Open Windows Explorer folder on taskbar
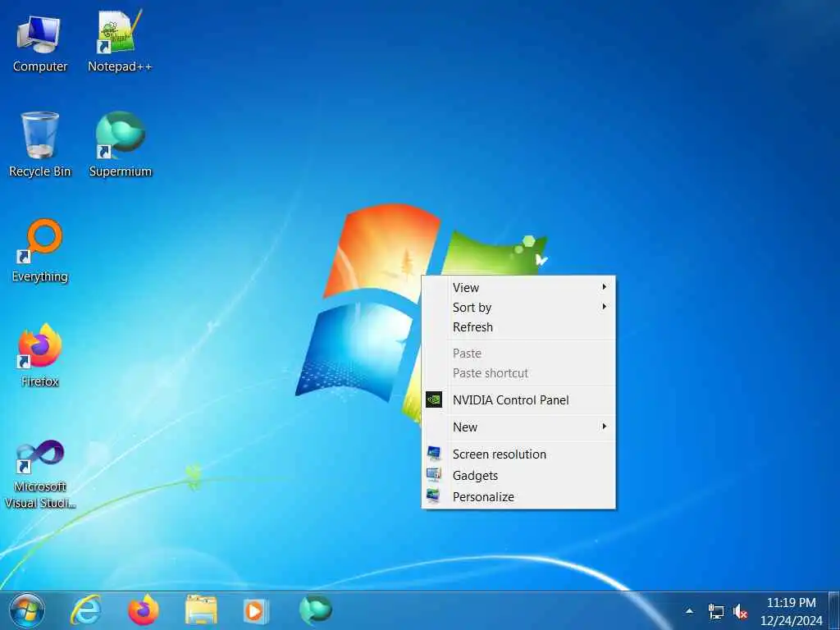 [x=201, y=610]
